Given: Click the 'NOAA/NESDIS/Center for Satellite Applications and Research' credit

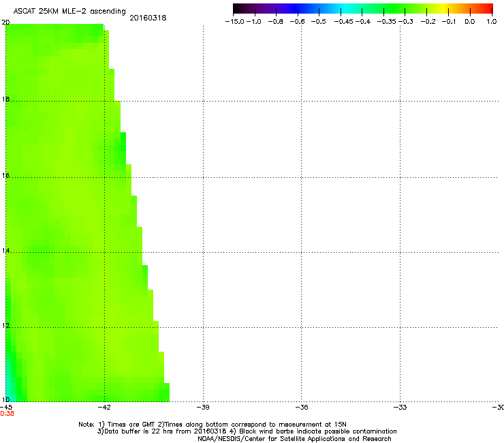Looking at the screenshot, I should [294, 439].
